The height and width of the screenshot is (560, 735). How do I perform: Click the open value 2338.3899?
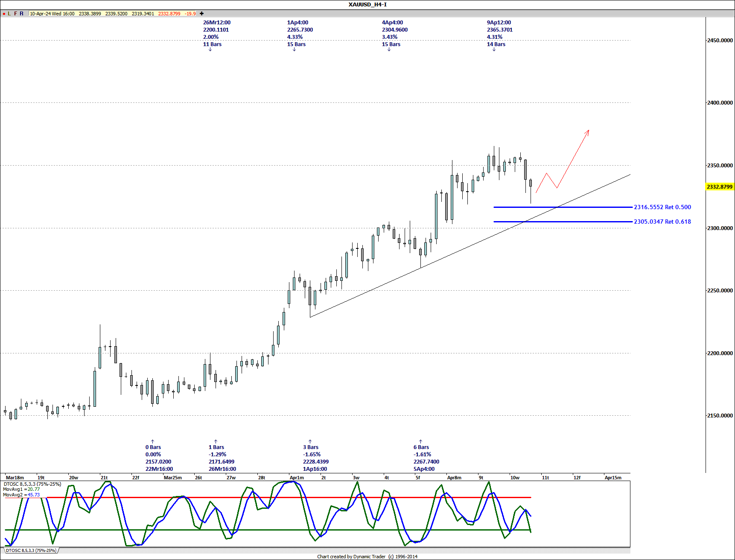click(x=90, y=14)
